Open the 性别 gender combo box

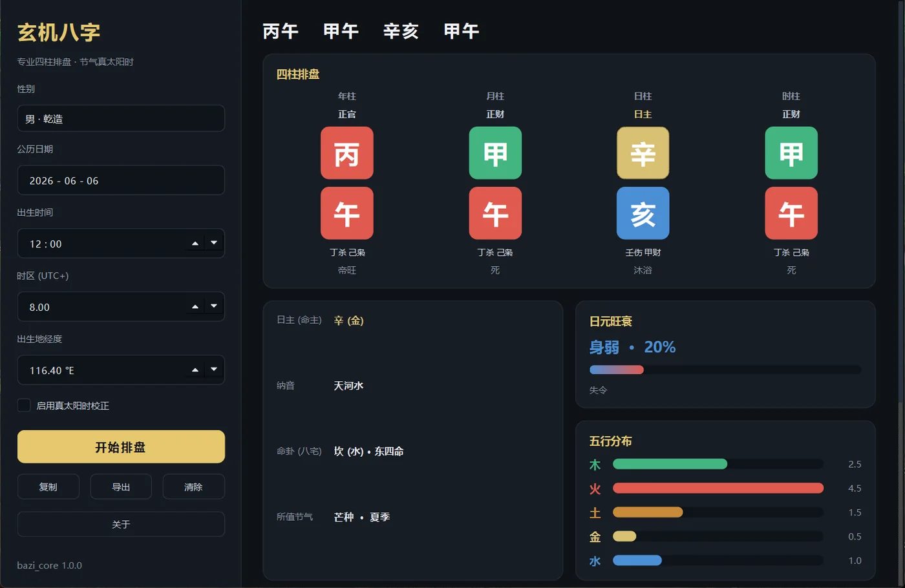[x=121, y=119]
